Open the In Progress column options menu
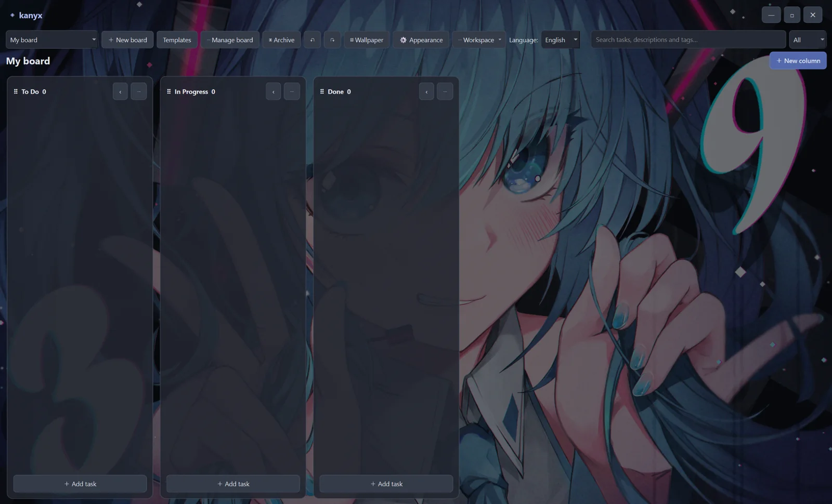 pyautogui.click(x=292, y=91)
